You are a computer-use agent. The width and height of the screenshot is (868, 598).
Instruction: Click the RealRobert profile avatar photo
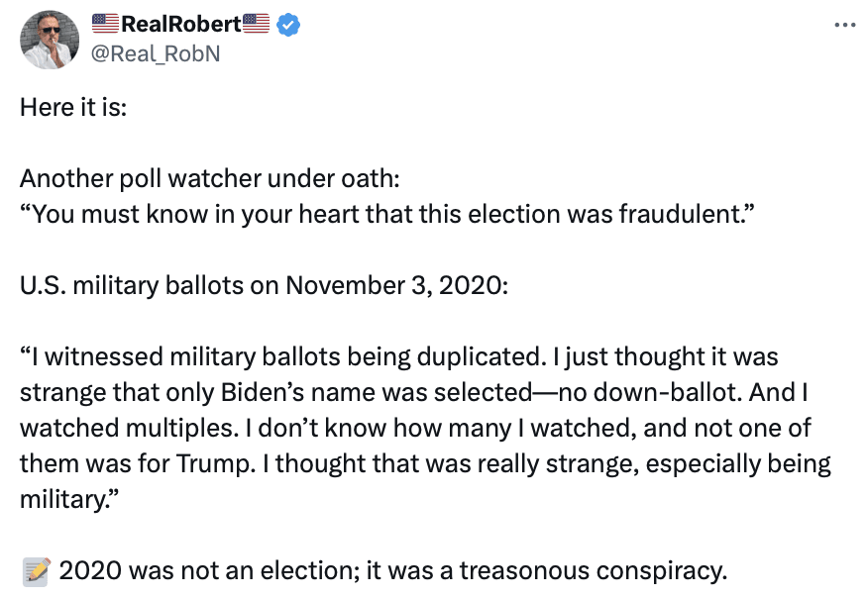[46, 40]
